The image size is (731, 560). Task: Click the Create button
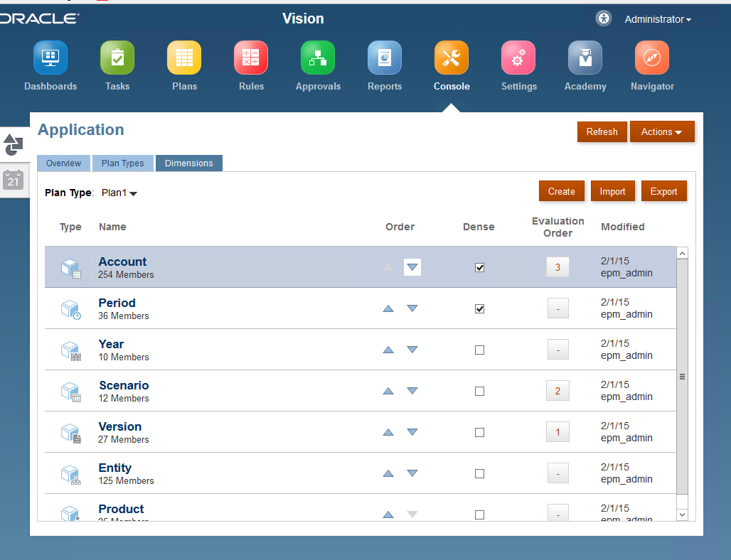tap(561, 191)
